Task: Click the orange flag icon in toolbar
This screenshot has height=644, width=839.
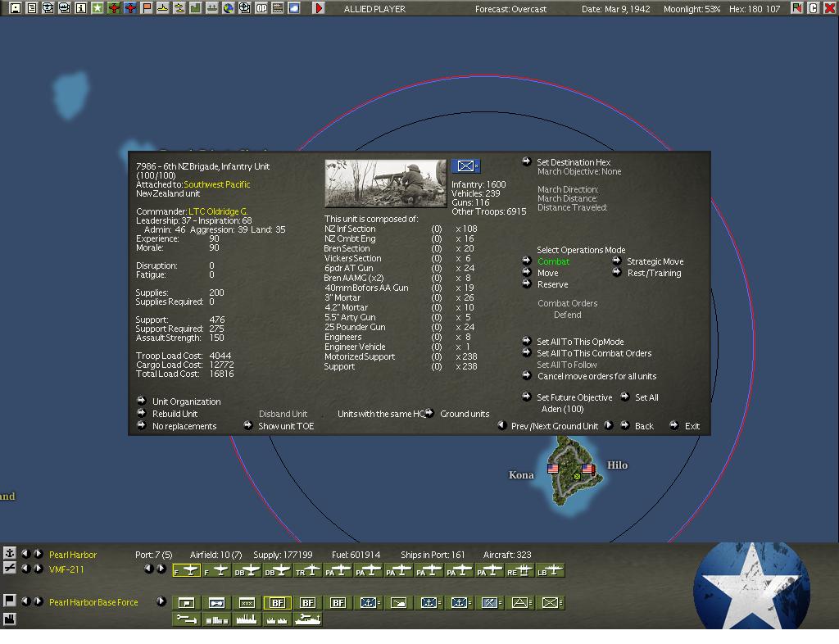Action: click(x=147, y=8)
